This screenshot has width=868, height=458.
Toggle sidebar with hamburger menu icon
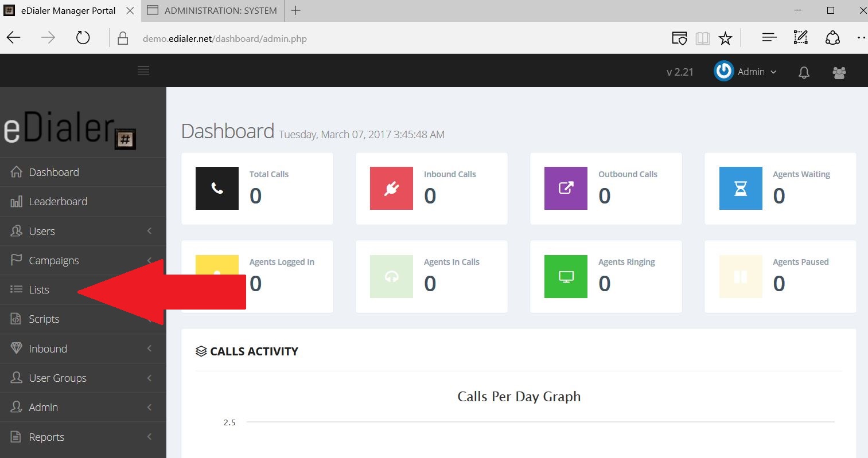143,71
